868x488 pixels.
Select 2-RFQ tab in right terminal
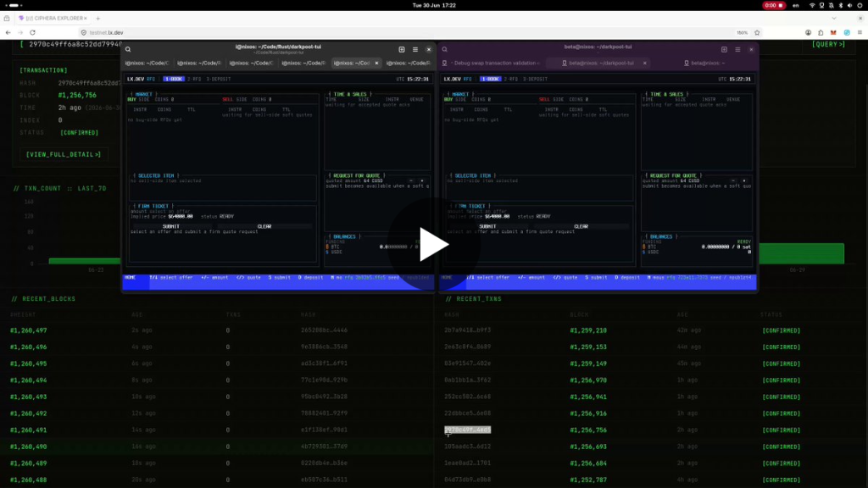tap(511, 79)
